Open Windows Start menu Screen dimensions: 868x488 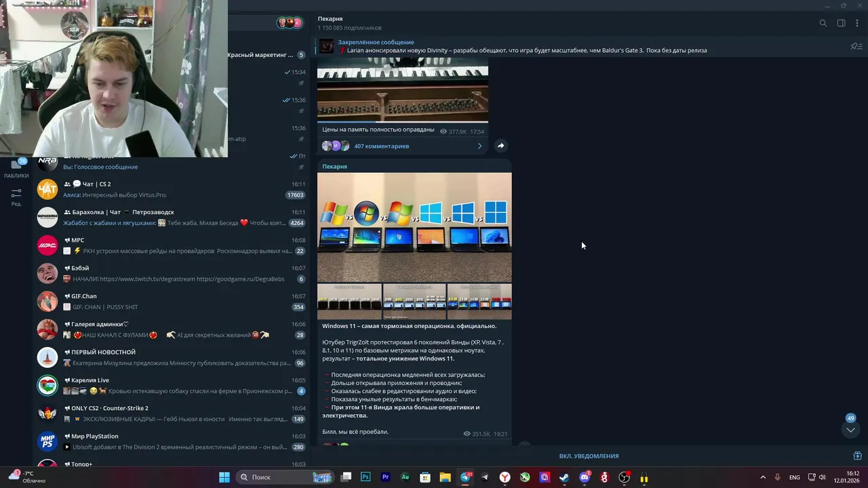click(224, 477)
